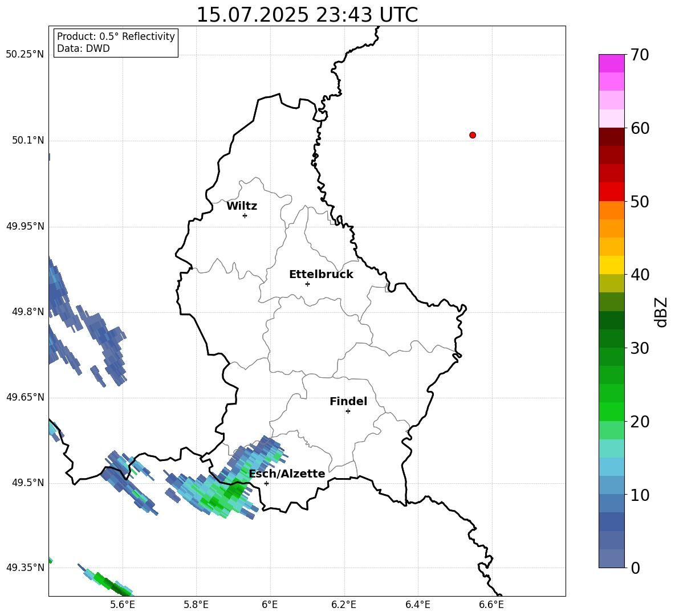Click the 49.65°N latitude label
Image resolution: width=675 pixels, height=616 pixels.
point(25,397)
